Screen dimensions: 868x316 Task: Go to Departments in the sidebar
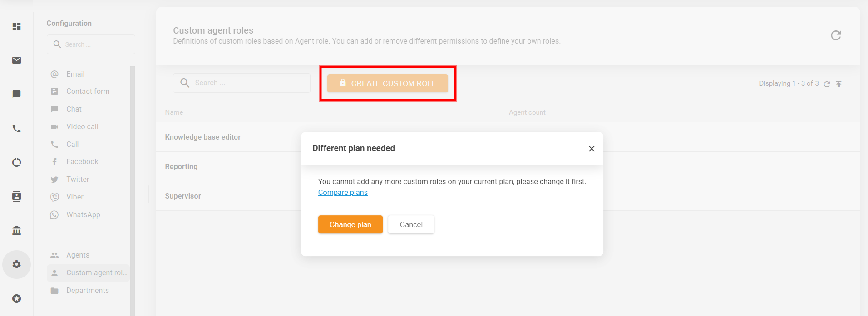88,290
